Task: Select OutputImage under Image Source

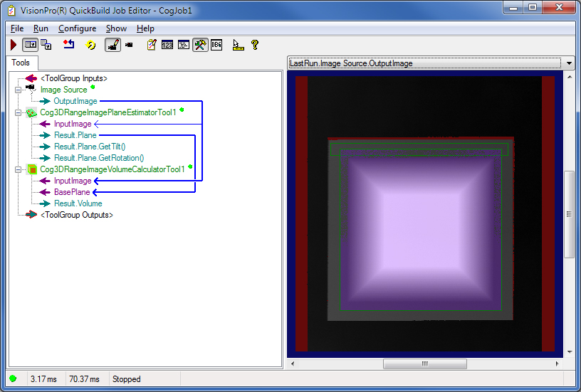Action: [x=75, y=101]
